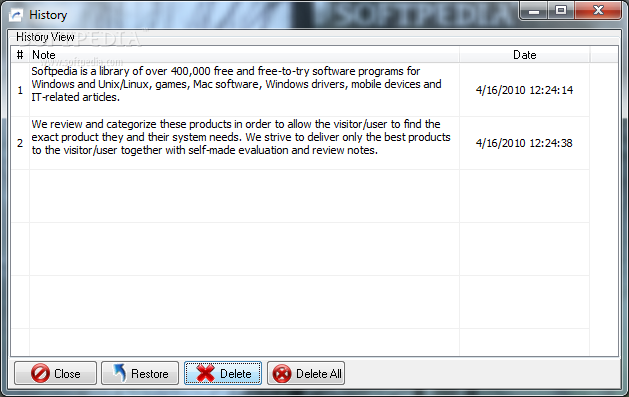629x397 pixels.
Task: Close the History window with title bar X
Action: click(x=598, y=10)
